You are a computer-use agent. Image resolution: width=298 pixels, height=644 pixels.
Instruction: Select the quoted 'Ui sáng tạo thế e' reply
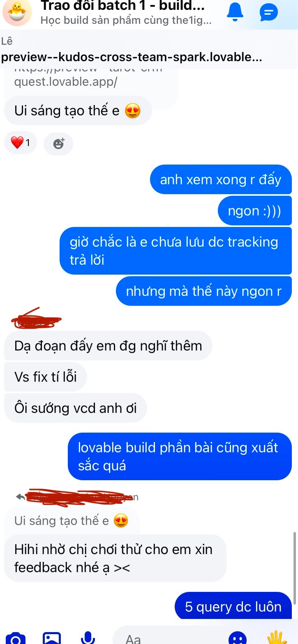point(72,520)
